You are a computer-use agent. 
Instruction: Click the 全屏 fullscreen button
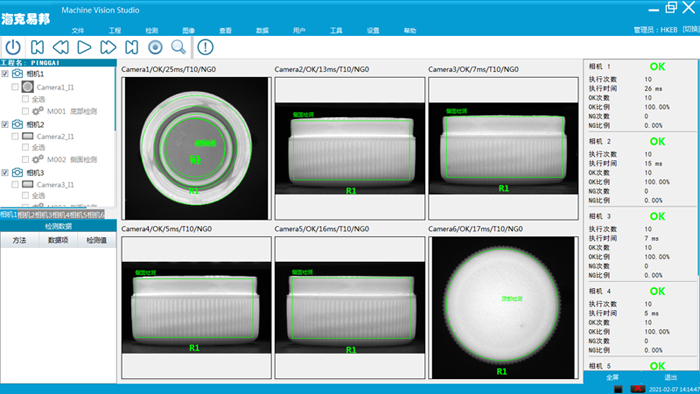[x=612, y=377]
